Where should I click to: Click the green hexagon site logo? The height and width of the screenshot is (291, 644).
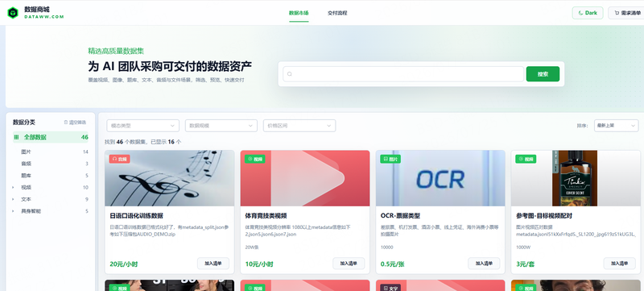pyautogui.click(x=13, y=13)
